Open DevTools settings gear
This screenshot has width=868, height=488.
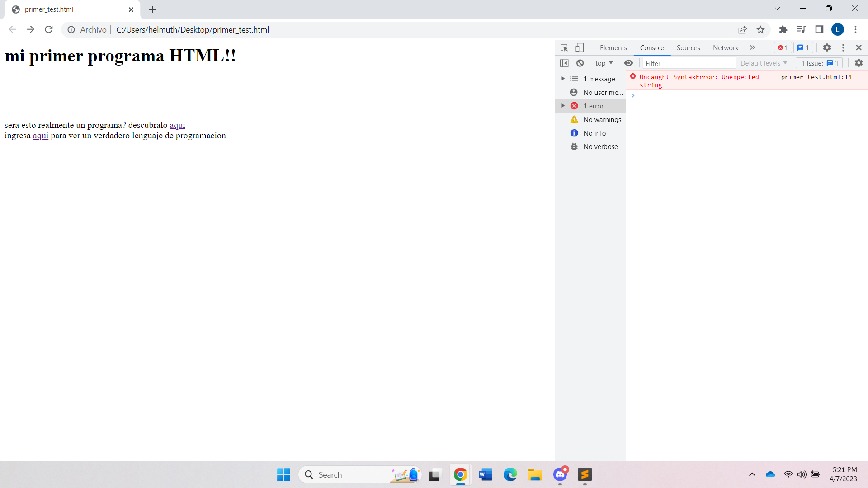(x=827, y=47)
